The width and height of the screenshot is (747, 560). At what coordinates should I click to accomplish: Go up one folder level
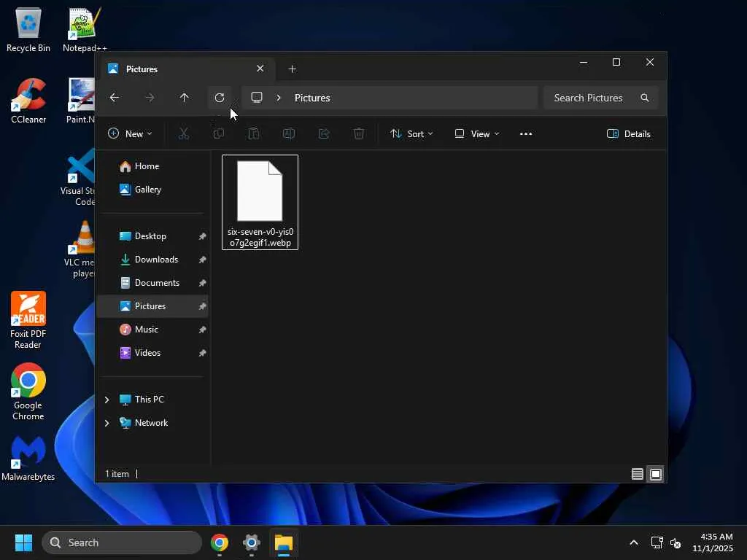click(x=184, y=98)
